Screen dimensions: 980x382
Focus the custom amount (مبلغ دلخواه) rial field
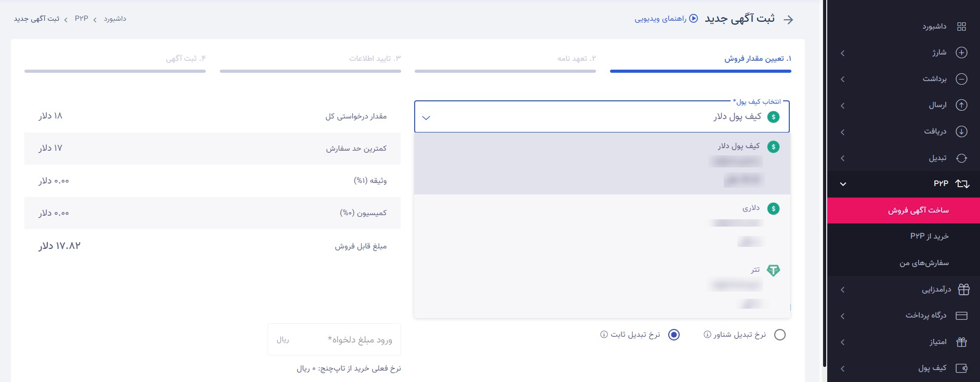click(343, 339)
